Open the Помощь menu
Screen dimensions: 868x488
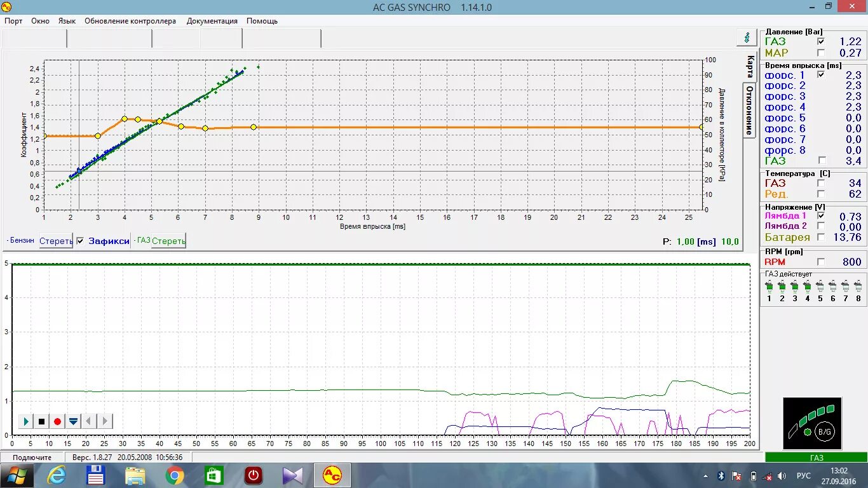(x=262, y=21)
